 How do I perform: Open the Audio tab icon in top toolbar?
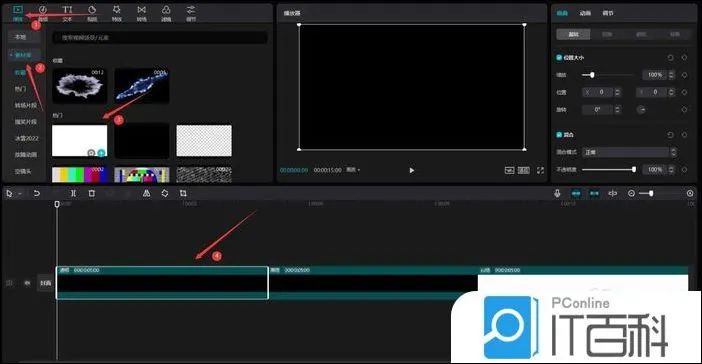pos(43,13)
